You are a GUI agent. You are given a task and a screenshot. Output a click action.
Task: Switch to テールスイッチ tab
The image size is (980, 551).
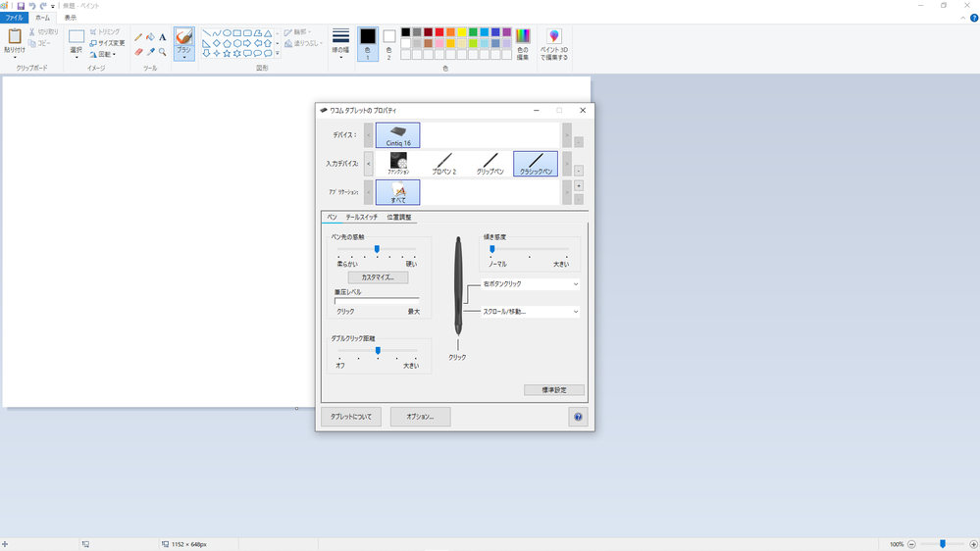point(361,218)
